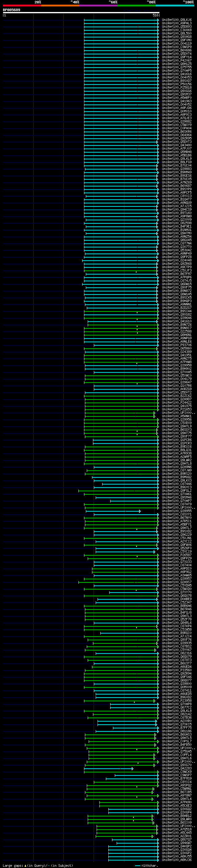Select hit label UniRef100_P24422
The width and height of the screenshot is (197, 868).
coord(177,403)
